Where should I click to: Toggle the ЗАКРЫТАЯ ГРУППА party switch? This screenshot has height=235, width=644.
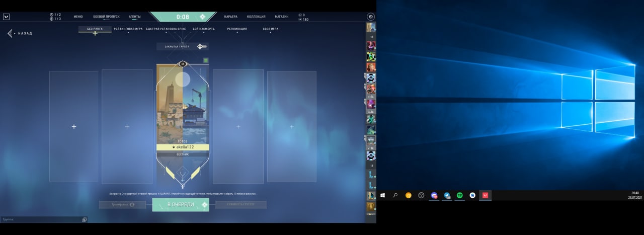pos(202,46)
